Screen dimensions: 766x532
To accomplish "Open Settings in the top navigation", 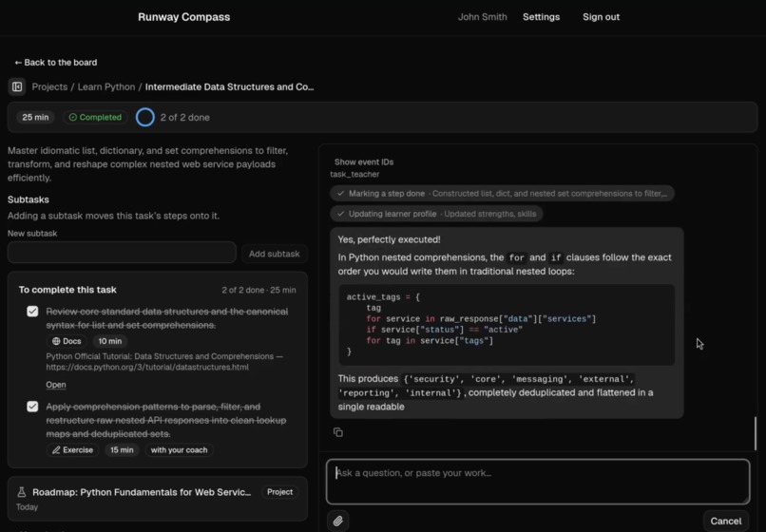I will (542, 17).
